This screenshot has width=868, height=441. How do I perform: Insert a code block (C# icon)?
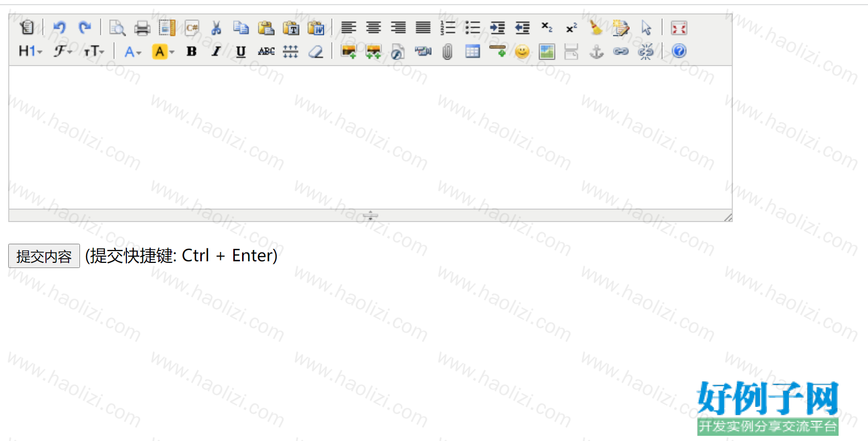[x=192, y=27]
